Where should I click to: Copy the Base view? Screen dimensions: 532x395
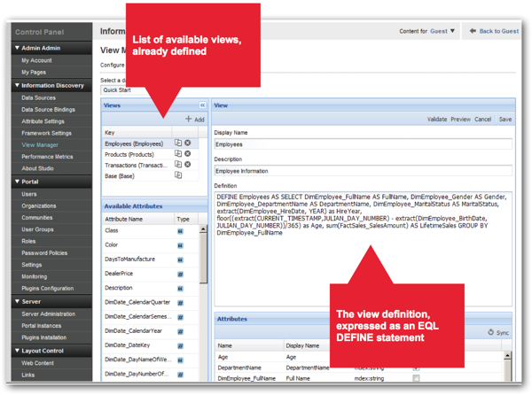coord(178,175)
